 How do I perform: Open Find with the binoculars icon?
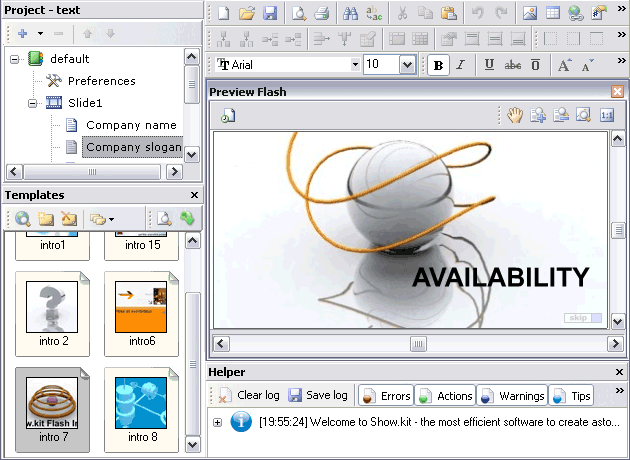coord(350,13)
